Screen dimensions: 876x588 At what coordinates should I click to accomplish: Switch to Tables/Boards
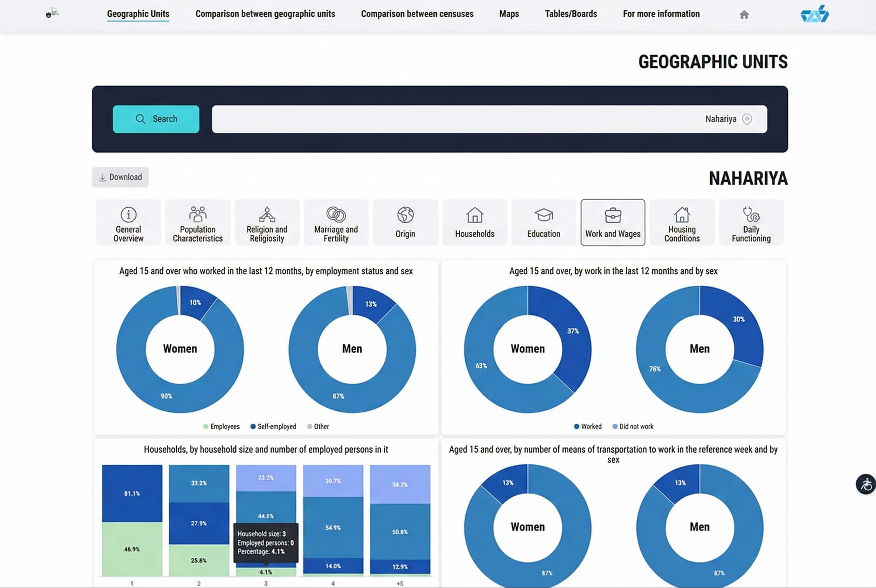570,14
